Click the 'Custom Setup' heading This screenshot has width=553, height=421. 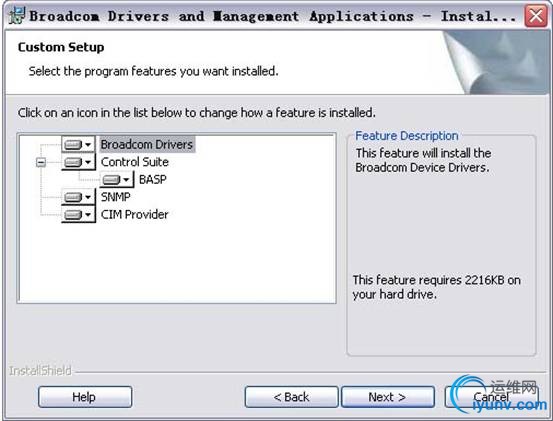pyautogui.click(x=61, y=47)
